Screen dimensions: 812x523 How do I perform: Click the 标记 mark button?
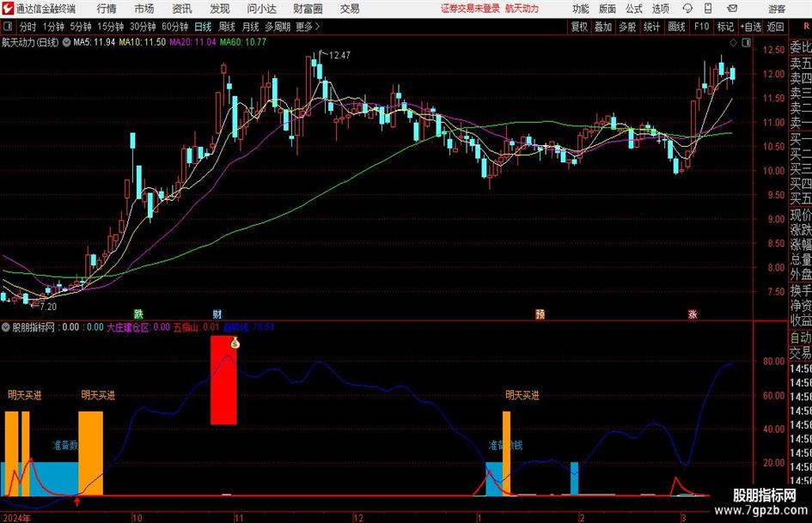[x=725, y=27]
